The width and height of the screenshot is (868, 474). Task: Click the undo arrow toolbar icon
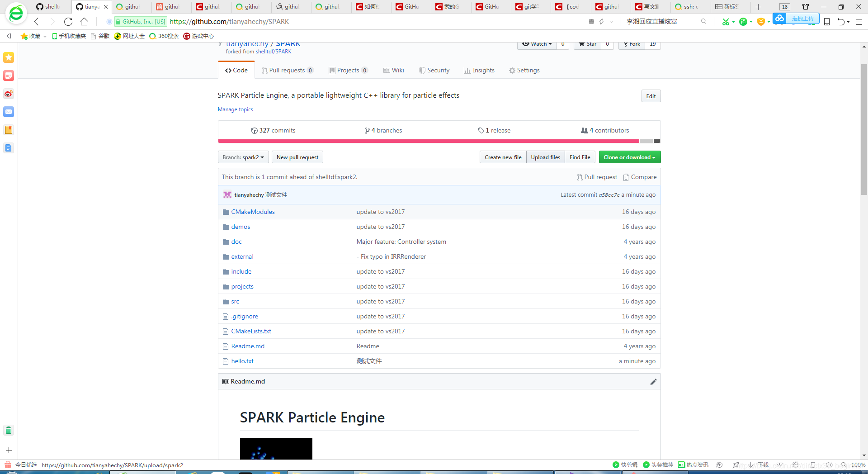[x=841, y=21]
